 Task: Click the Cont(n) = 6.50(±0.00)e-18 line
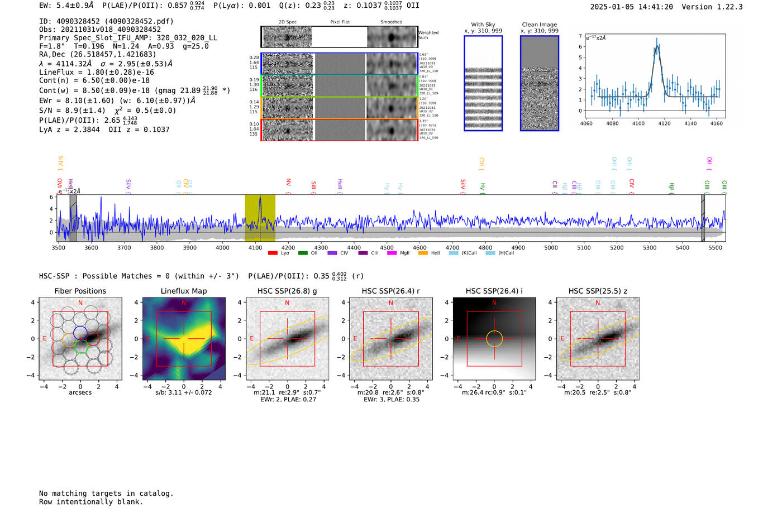pyautogui.click(x=94, y=80)
